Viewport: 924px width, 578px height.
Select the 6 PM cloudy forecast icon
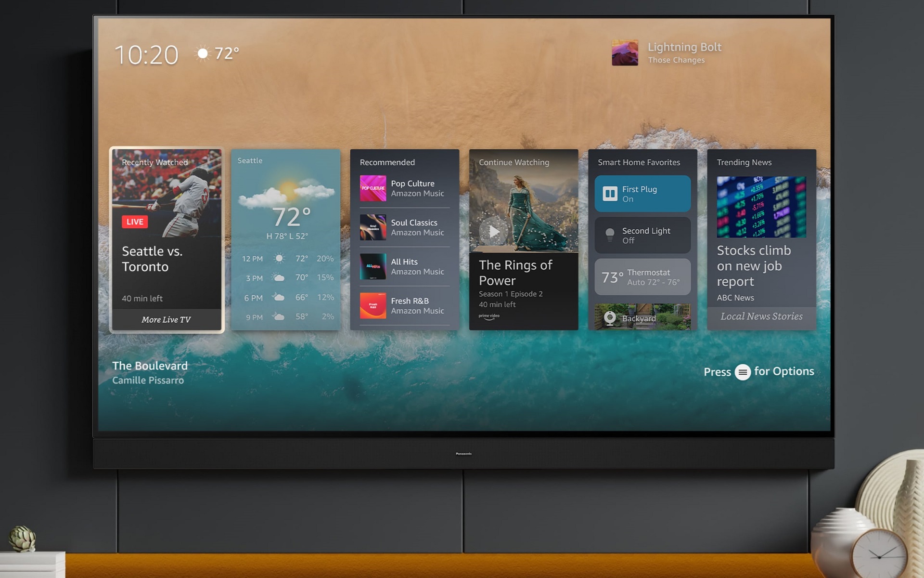278,297
